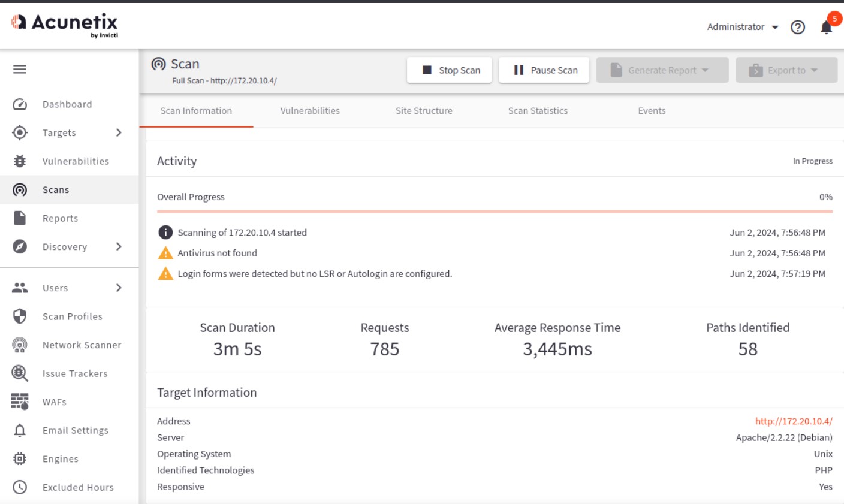The image size is (844, 504).
Task: Select the Engines chip icon
Action: point(20,459)
